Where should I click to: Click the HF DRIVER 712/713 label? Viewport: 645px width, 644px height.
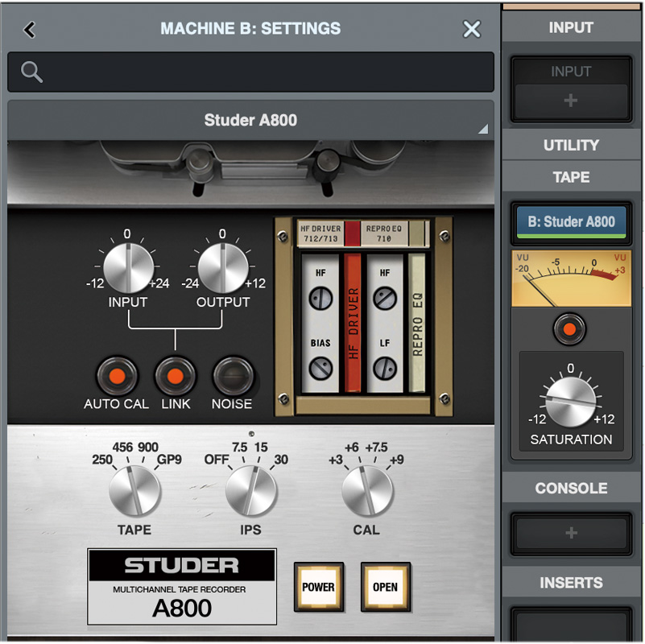point(320,233)
